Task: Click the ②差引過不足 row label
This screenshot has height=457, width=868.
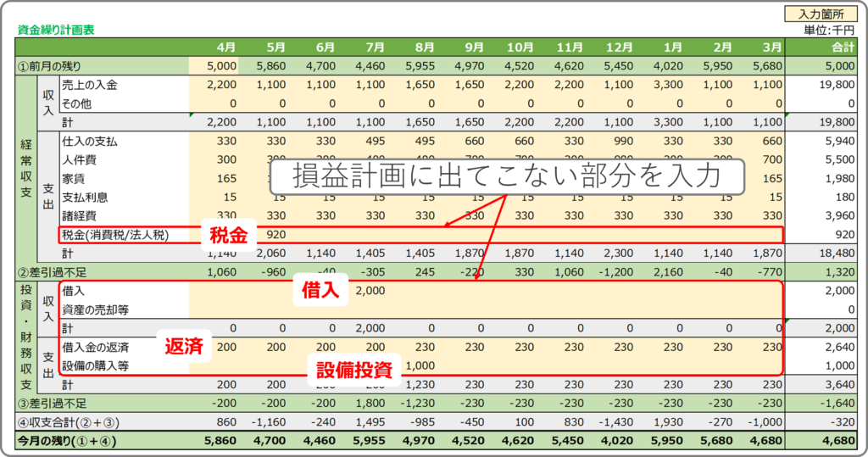Action: click(x=52, y=272)
